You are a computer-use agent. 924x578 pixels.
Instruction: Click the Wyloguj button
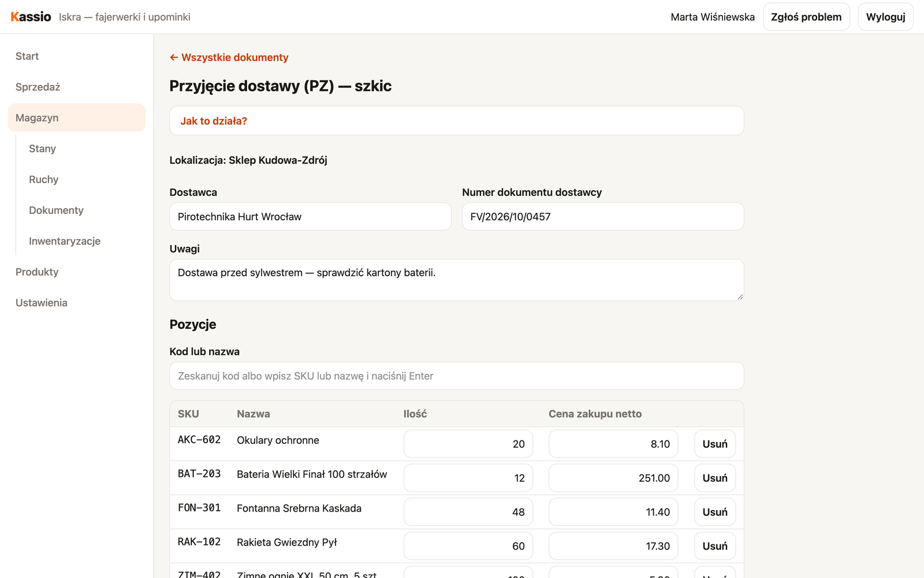click(885, 17)
